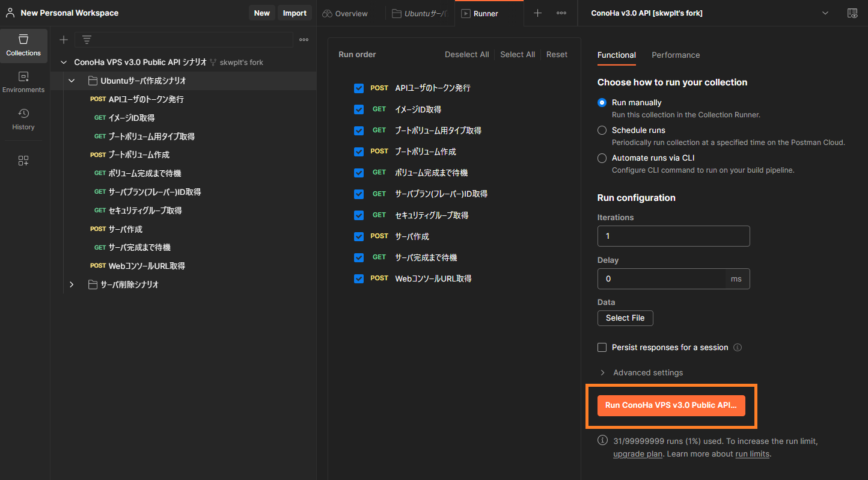Click the filter icon in the collection search
The image size is (868, 480).
pos(87,40)
